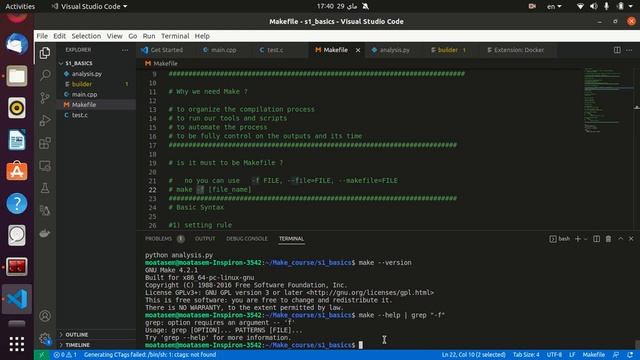This screenshot has height=360, width=640.
Task: Open the Run and Debug view
Action: [45, 120]
